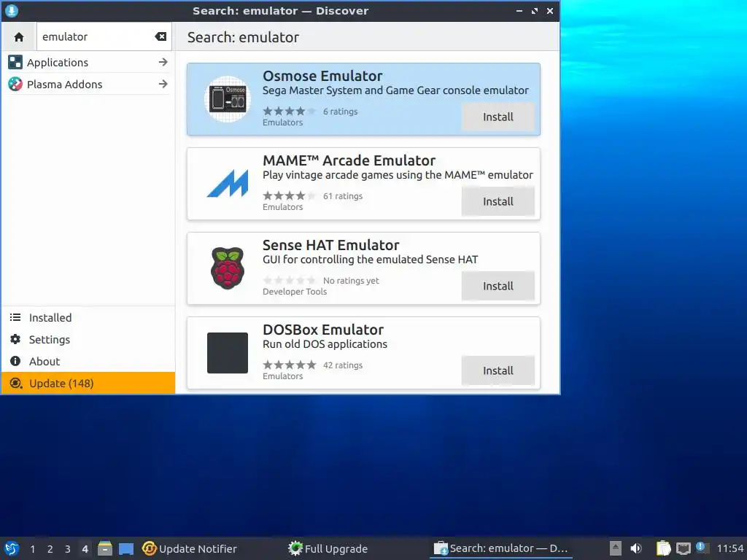Image resolution: width=747 pixels, height=560 pixels.
Task: Click the Settings gear icon
Action: click(x=15, y=340)
